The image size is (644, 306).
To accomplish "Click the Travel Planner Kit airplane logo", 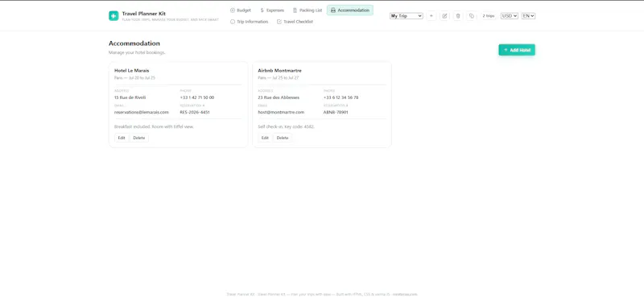I will click(114, 15).
